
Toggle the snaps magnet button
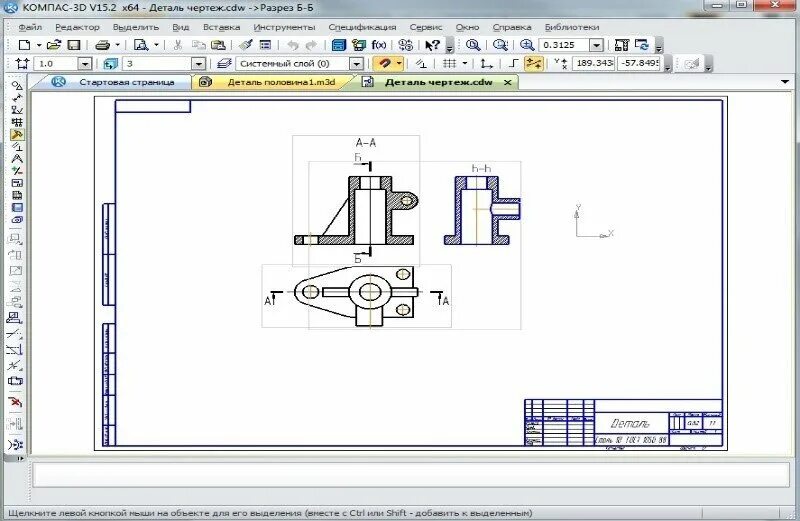(x=384, y=63)
